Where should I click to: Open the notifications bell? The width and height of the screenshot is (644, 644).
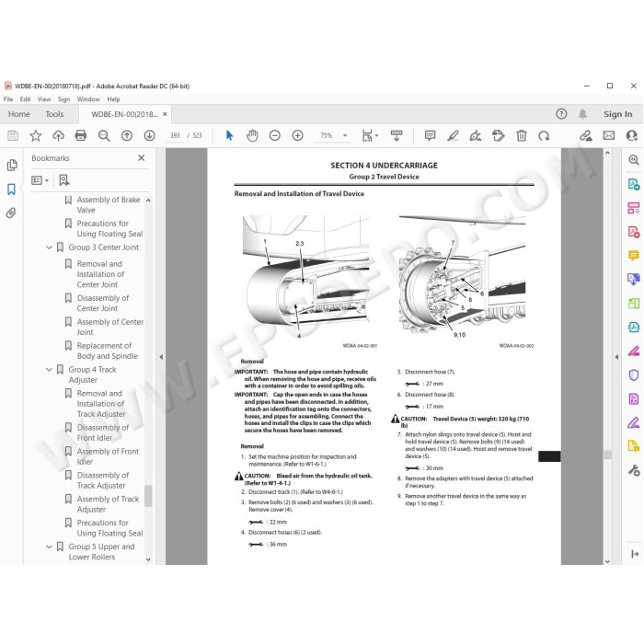click(x=582, y=114)
